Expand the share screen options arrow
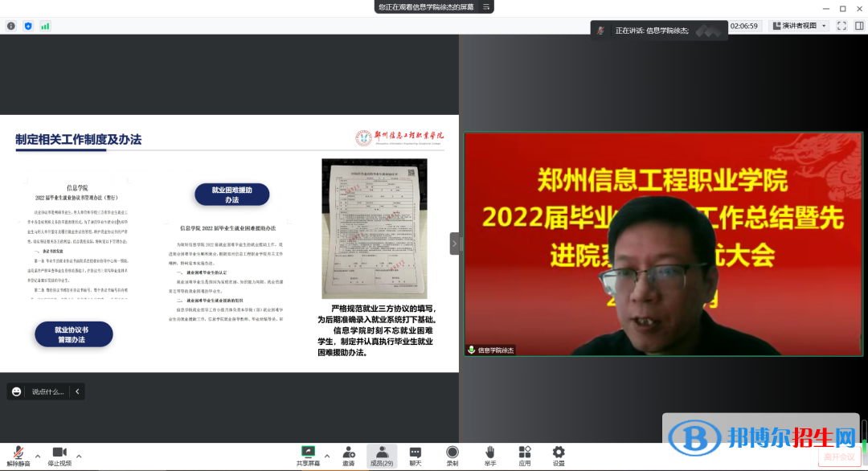 click(x=327, y=457)
